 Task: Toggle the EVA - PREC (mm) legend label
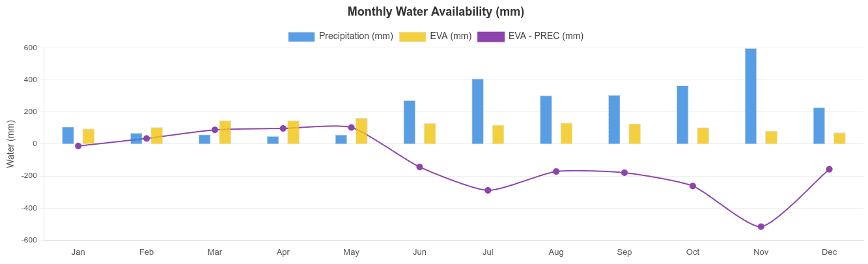pyautogui.click(x=546, y=37)
